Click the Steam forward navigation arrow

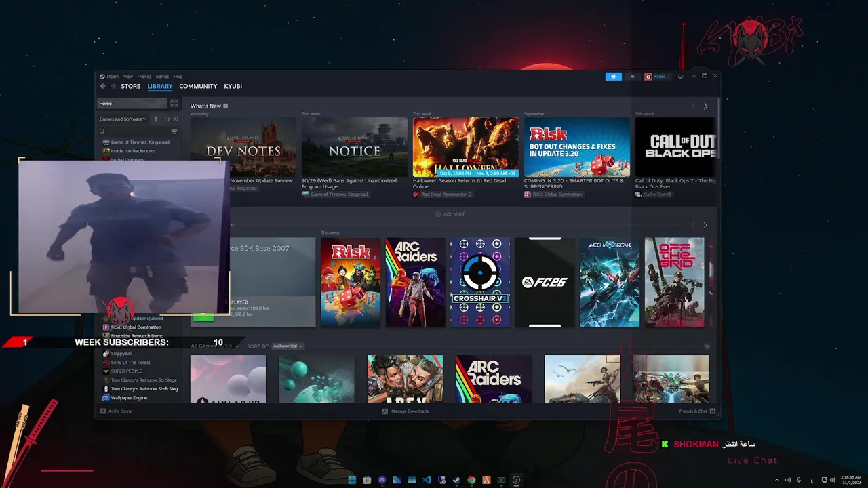tap(113, 86)
